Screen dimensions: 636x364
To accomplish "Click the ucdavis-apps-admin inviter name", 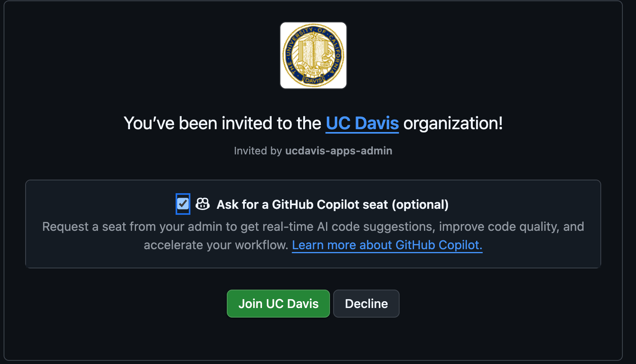I will tap(338, 151).
